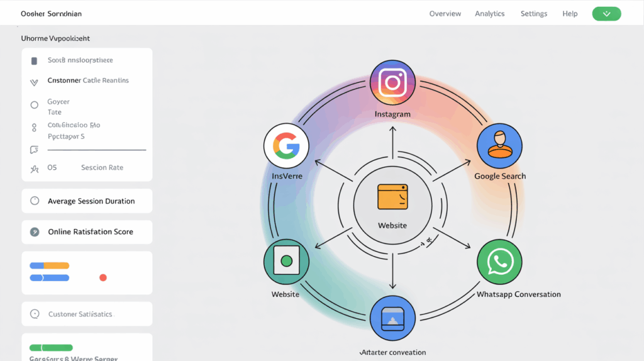Click the lower blue progress bar

(x=49, y=277)
